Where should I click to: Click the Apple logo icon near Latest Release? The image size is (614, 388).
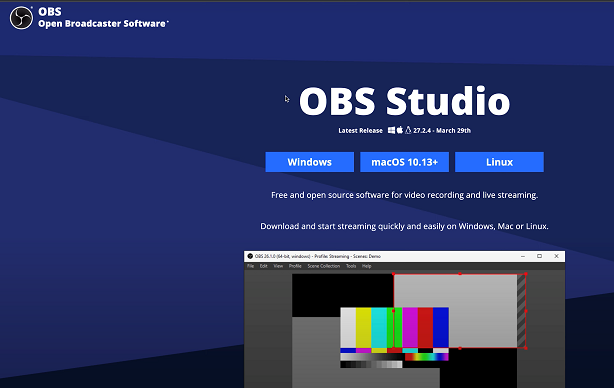click(399, 130)
